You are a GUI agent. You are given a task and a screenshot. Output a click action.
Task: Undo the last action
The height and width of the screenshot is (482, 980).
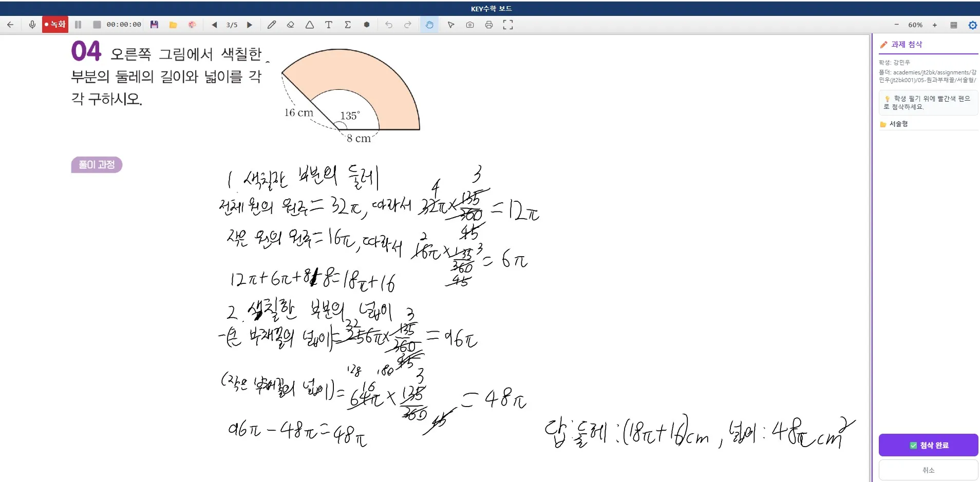click(389, 25)
